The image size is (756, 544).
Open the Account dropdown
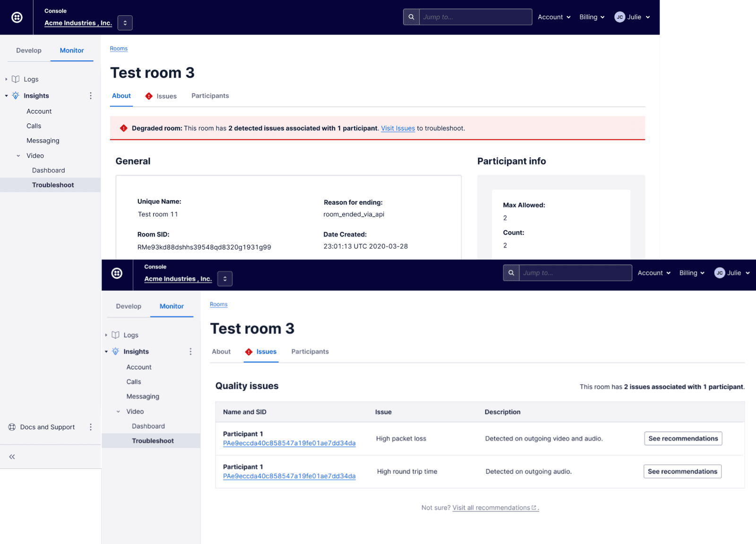click(x=554, y=17)
